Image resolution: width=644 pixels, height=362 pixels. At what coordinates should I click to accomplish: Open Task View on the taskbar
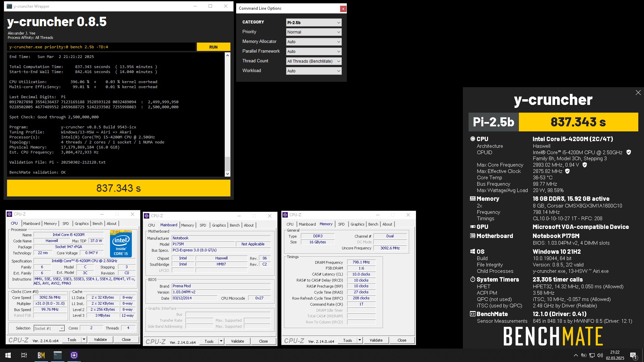[24, 355]
